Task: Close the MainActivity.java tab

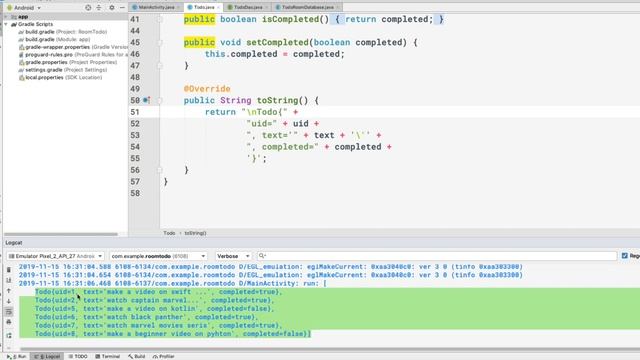Action: tap(178, 7)
